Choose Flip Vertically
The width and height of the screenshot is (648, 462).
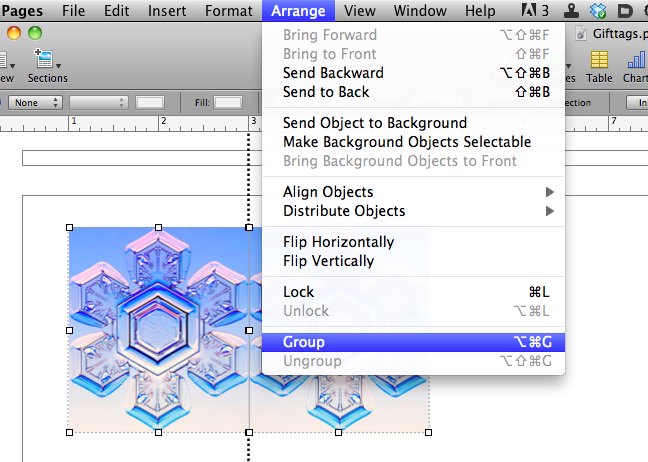tap(413, 261)
